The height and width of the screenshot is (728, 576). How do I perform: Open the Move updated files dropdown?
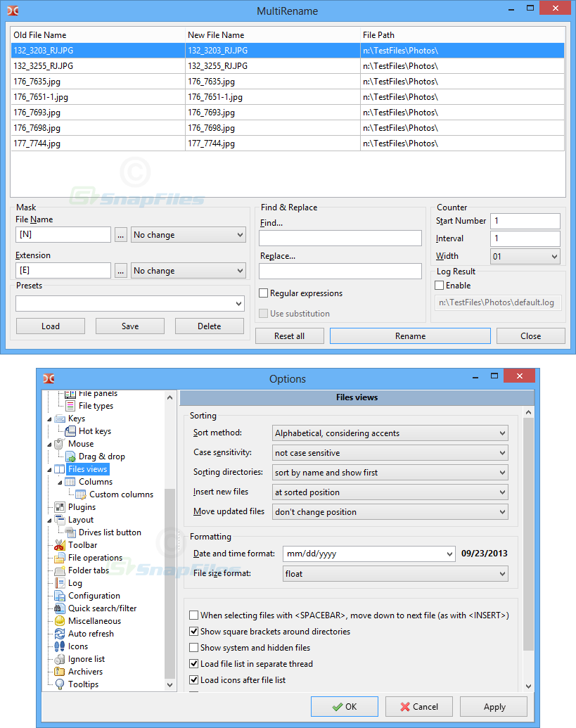coord(390,511)
